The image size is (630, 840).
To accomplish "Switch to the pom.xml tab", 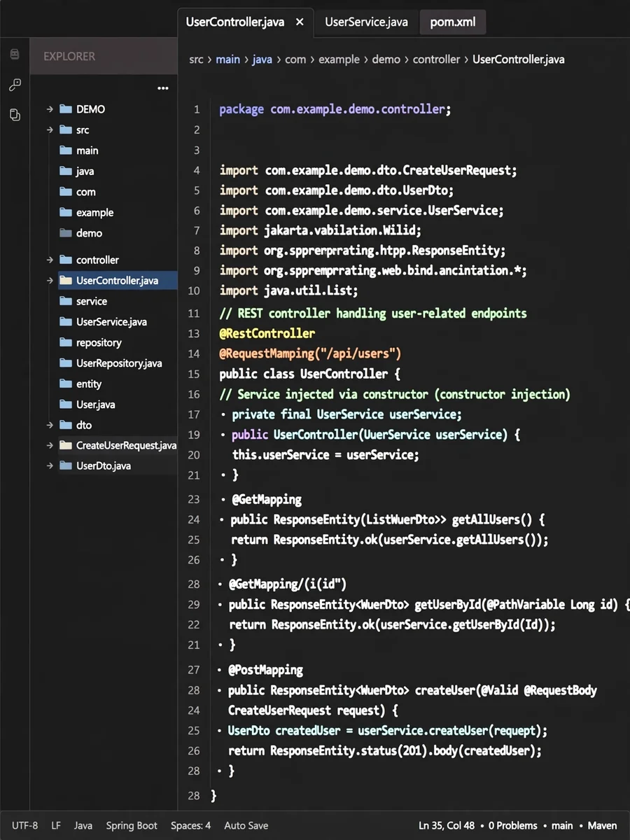I will 452,22.
